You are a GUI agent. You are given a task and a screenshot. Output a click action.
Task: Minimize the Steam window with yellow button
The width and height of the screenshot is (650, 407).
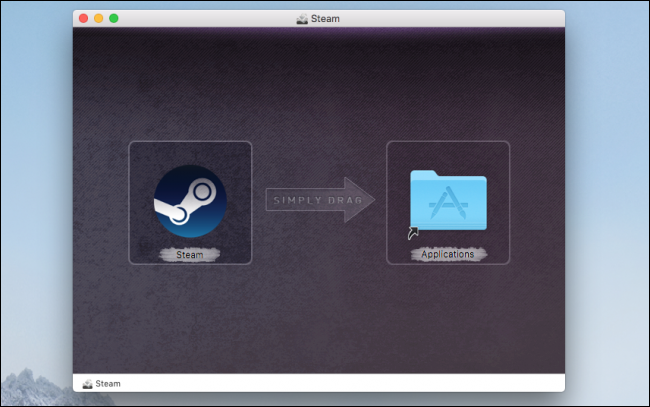point(98,18)
